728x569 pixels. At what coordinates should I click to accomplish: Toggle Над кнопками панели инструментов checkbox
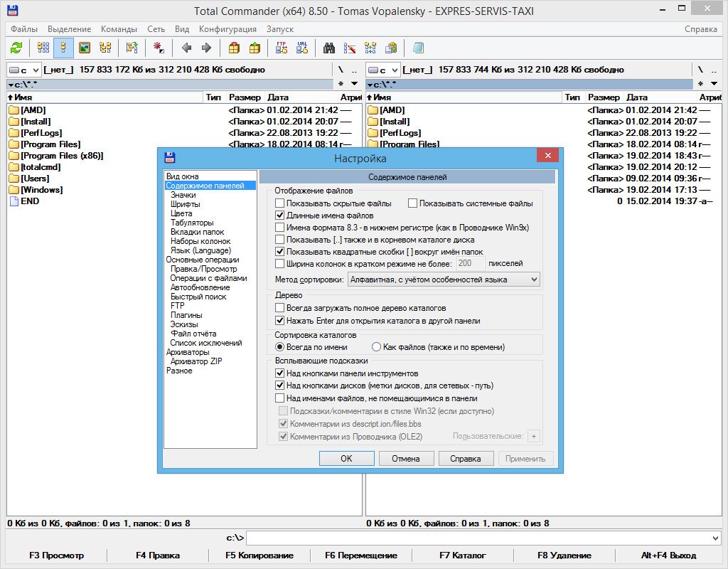click(279, 373)
